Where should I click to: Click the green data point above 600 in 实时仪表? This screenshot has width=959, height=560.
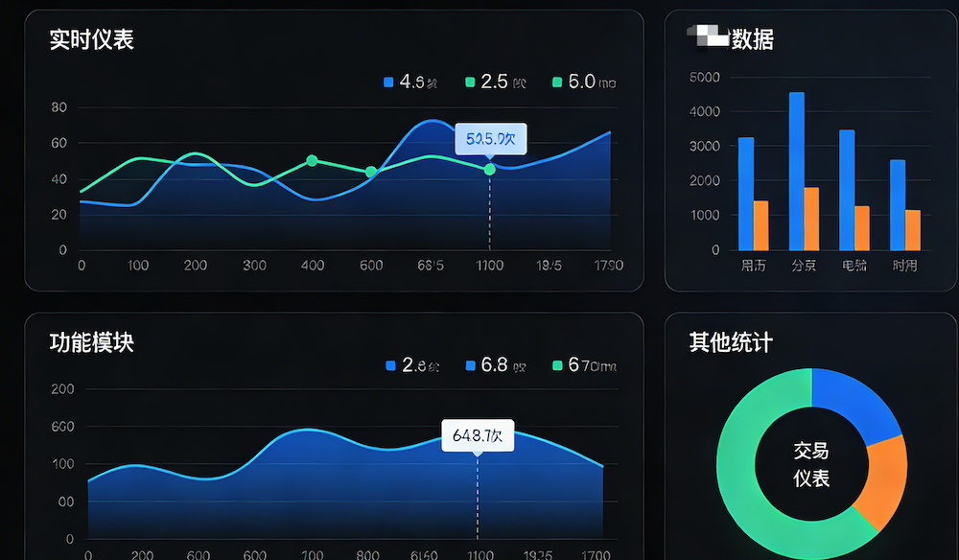370,172
